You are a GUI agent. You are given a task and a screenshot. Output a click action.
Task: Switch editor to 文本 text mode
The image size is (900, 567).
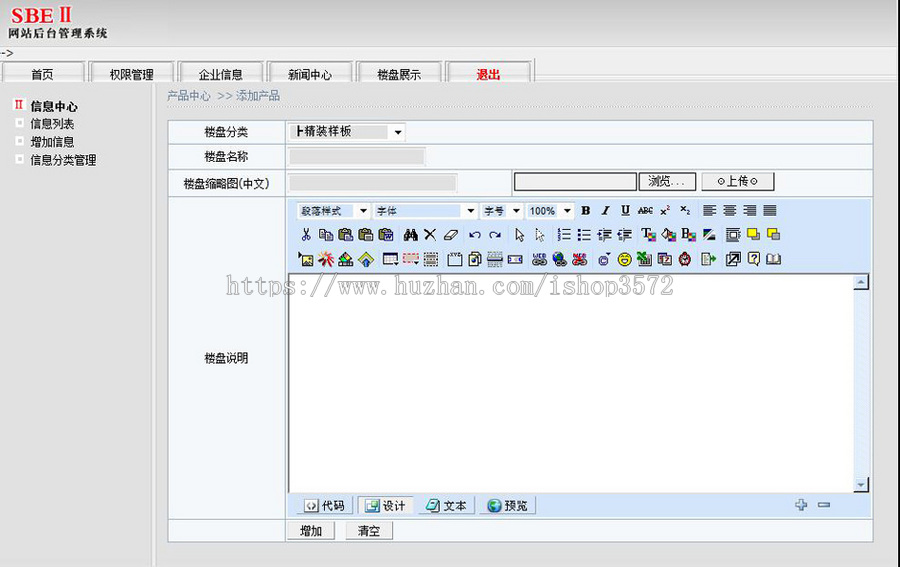[x=447, y=506]
